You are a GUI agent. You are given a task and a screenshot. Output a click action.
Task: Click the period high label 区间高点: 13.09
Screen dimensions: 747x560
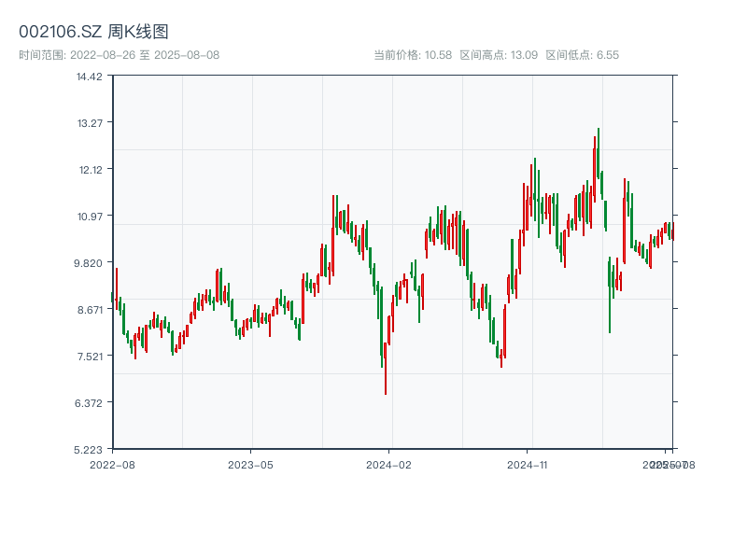pyautogui.click(x=499, y=55)
